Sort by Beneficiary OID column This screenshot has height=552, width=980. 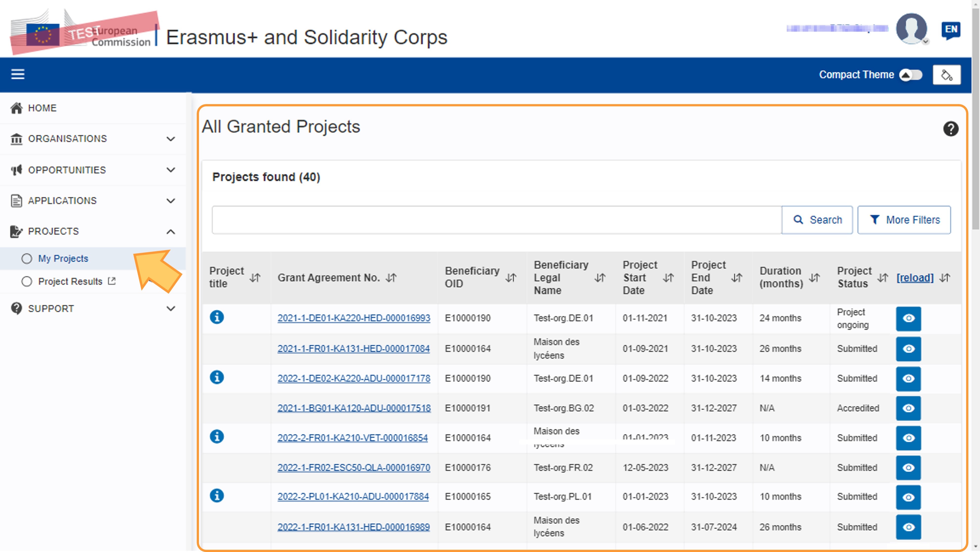click(x=511, y=277)
